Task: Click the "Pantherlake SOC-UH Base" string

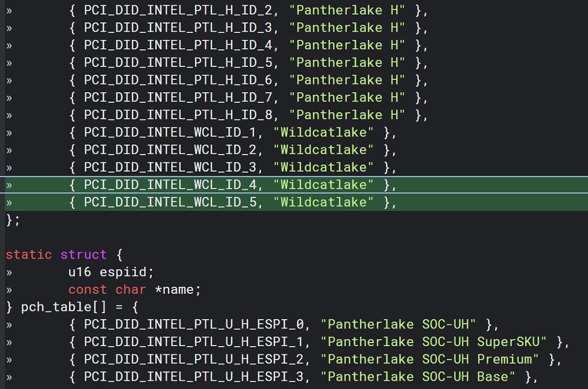Action: point(422,377)
